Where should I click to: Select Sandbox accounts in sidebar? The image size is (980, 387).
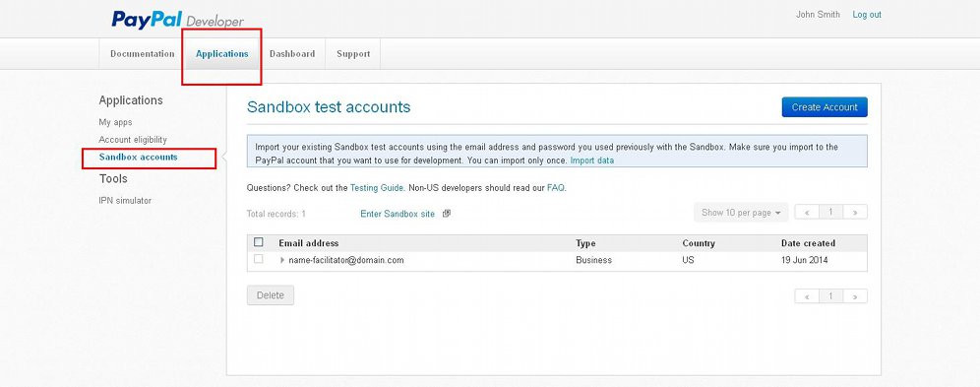(x=138, y=157)
